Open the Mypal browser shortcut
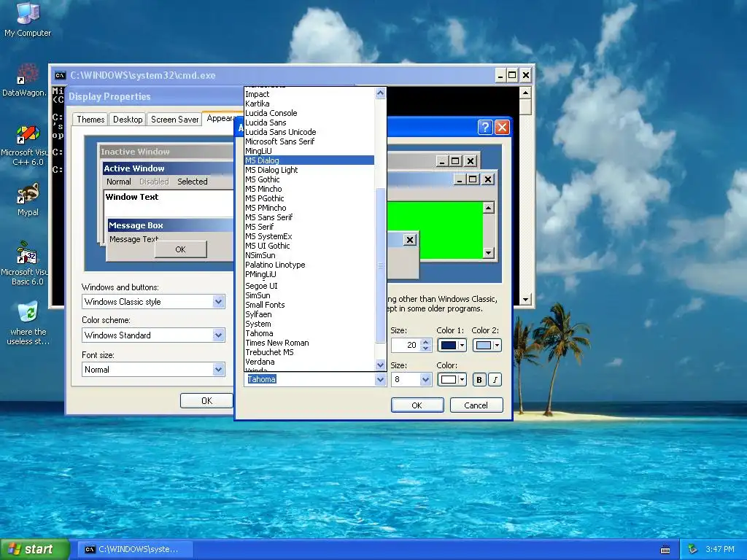 pos(28,200)
